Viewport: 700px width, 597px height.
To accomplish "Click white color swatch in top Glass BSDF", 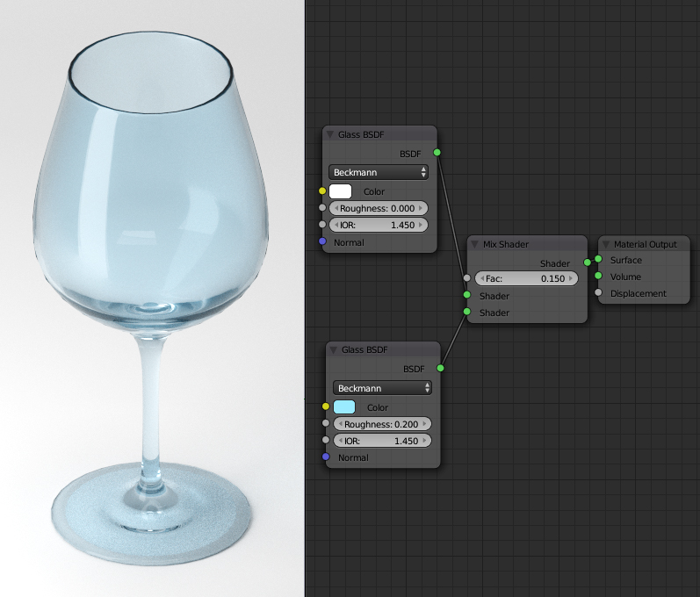I will [340, 191].
